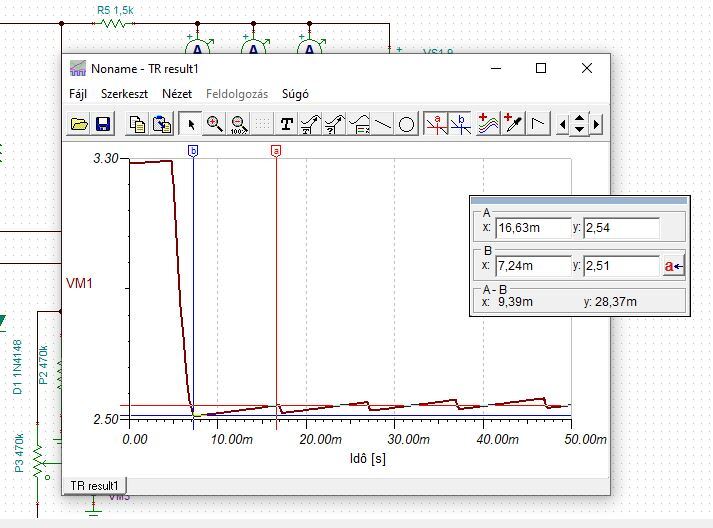The width and height of the screenshot is (713, 528).
Task: Maximize the TR result1 window
Action: [x=541, y=68]
